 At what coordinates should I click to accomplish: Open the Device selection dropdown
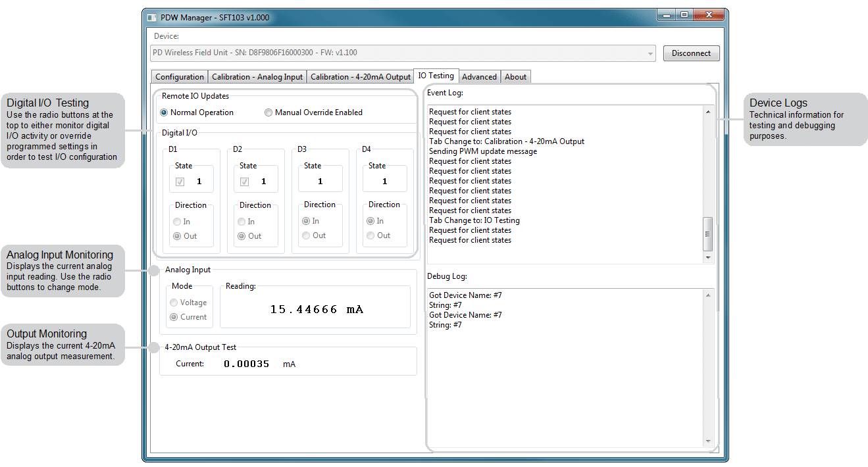click(x=403, y=53)
